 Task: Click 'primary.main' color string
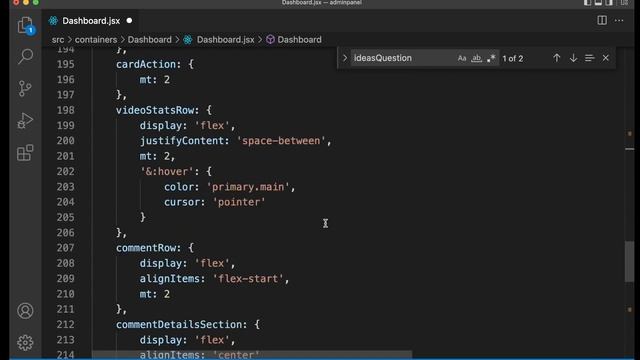coord(248,187)
